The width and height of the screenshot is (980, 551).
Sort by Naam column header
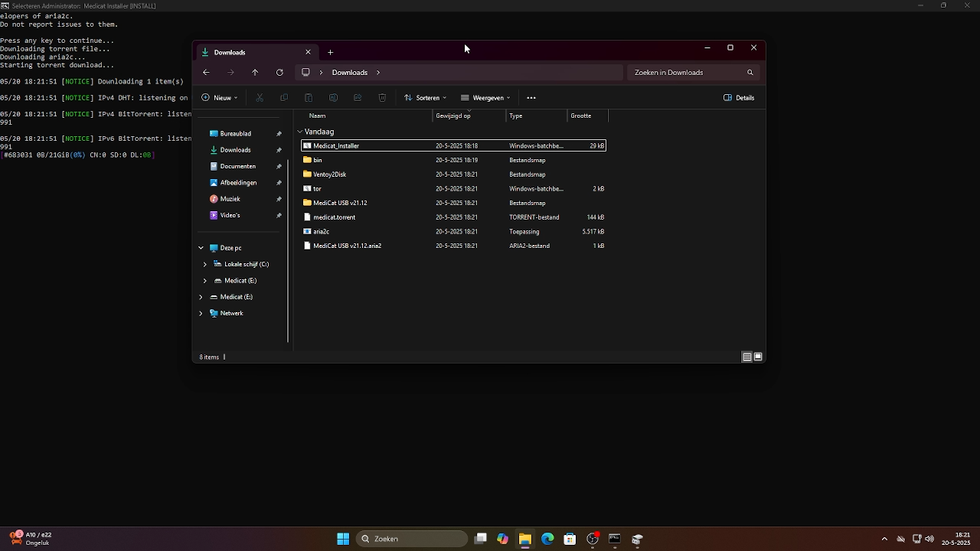317,116
